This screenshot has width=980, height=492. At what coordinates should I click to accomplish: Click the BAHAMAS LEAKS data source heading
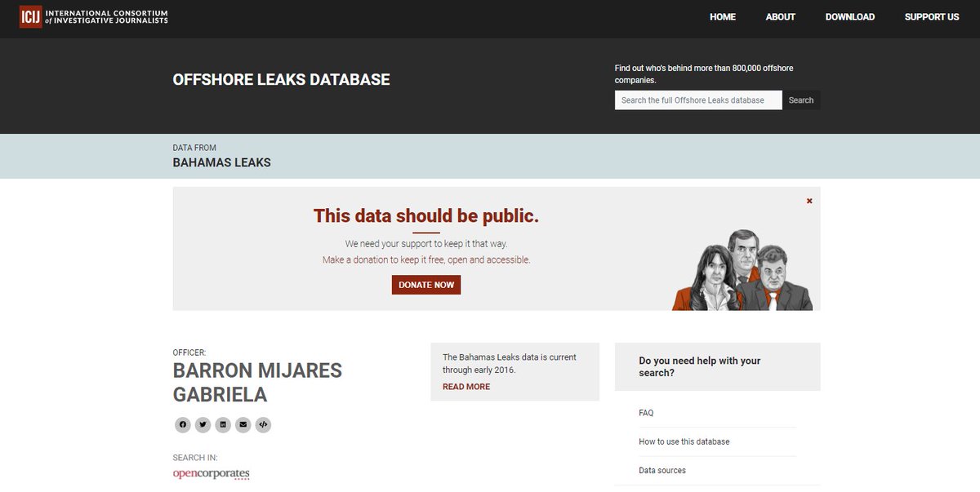click(222, 162)
